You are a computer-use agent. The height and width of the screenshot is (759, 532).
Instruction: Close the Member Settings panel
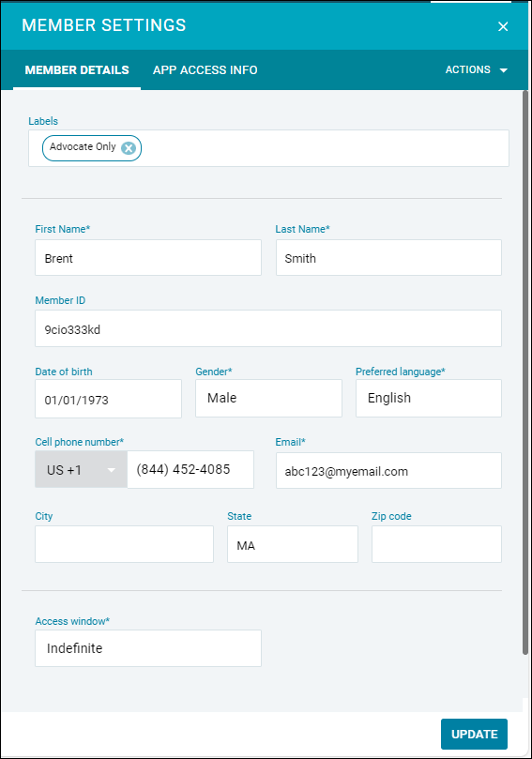coord(503,26)
